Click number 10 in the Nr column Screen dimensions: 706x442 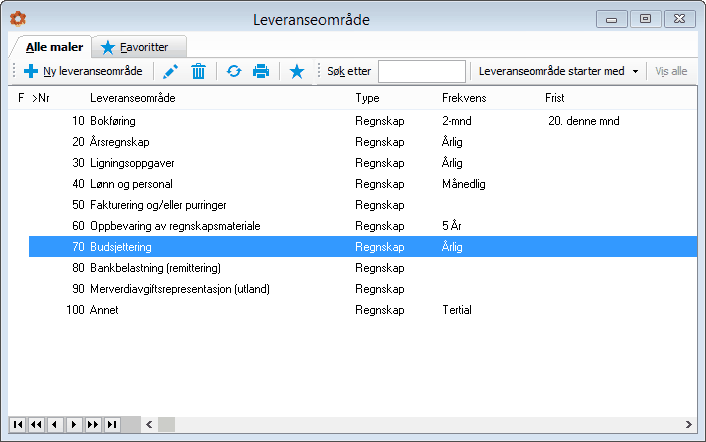tap(78, 121)
